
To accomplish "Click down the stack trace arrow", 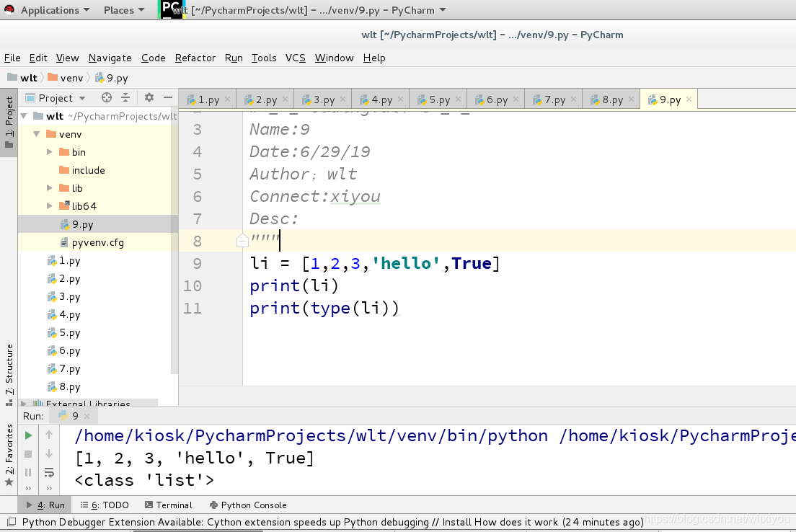I will pyautogui.click(x=49, y=454).
